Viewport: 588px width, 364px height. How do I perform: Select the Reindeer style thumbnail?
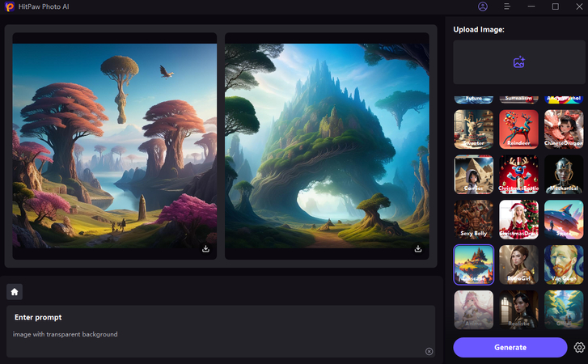(518, 129)
